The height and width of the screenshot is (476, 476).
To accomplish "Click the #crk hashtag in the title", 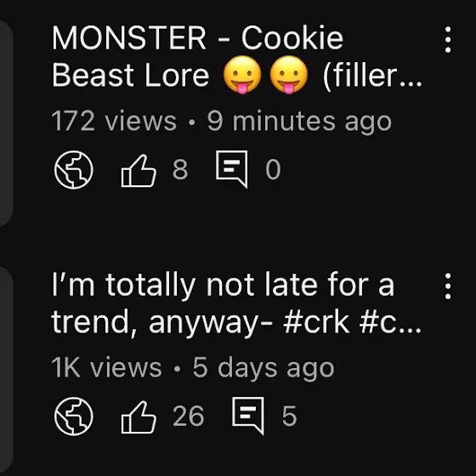I will (x=316, y=323).
